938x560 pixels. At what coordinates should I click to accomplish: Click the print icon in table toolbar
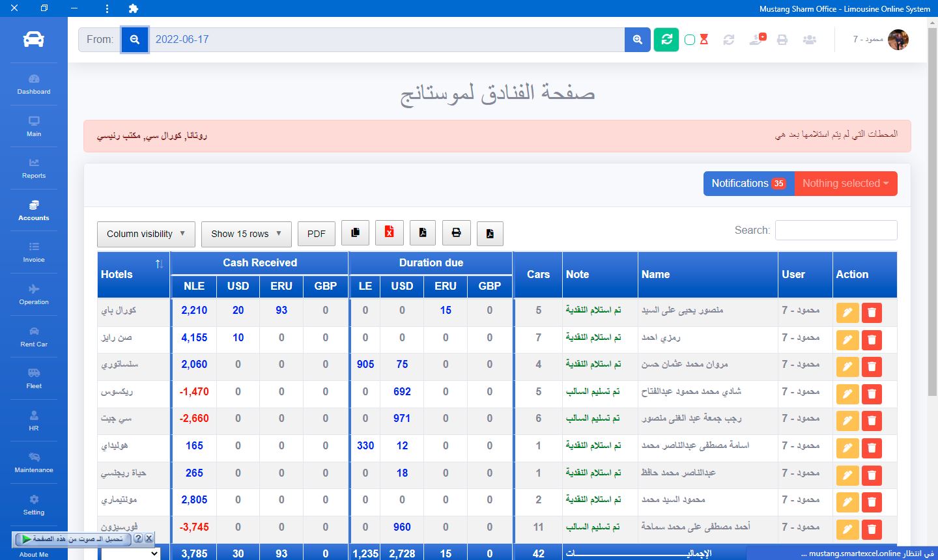pyautogui.click(x=456, y=233)
